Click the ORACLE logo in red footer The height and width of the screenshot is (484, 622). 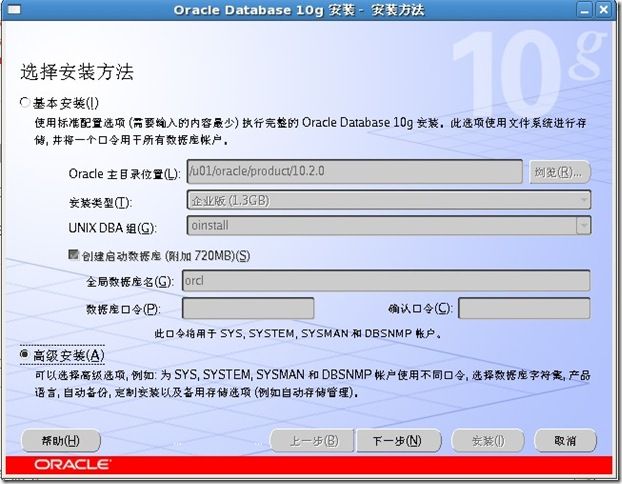click(73, 464)
